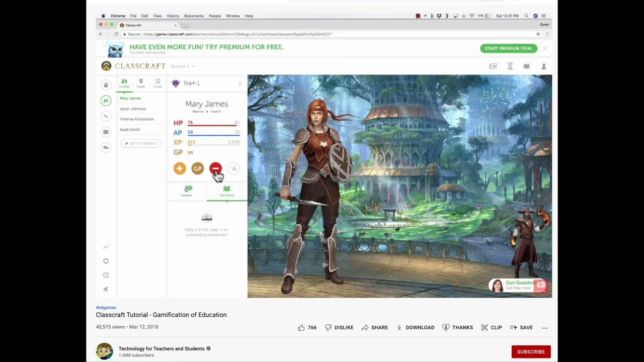Open the View menu in menu bar
This screenshot has height=362, width=644.
[157, 16]
